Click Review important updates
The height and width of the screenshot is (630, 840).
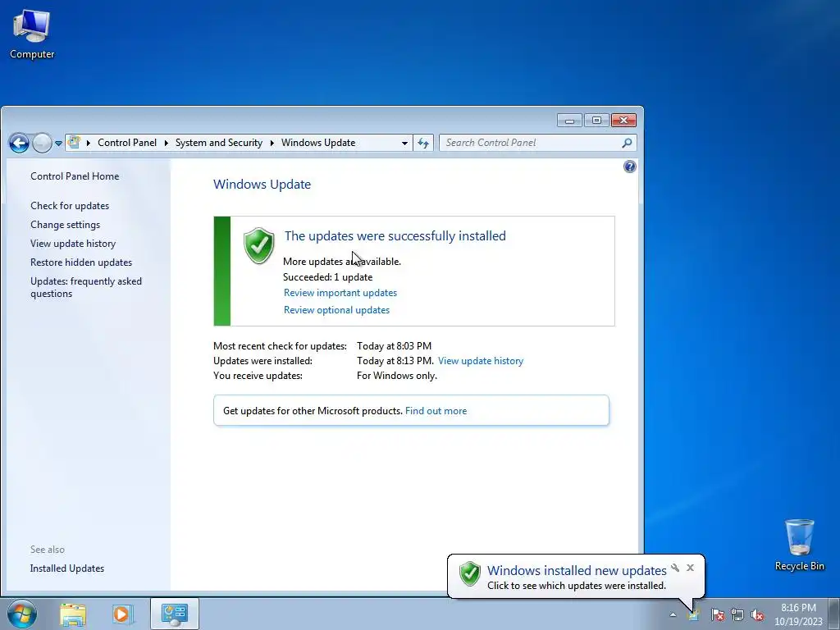(x=340, y=293)
